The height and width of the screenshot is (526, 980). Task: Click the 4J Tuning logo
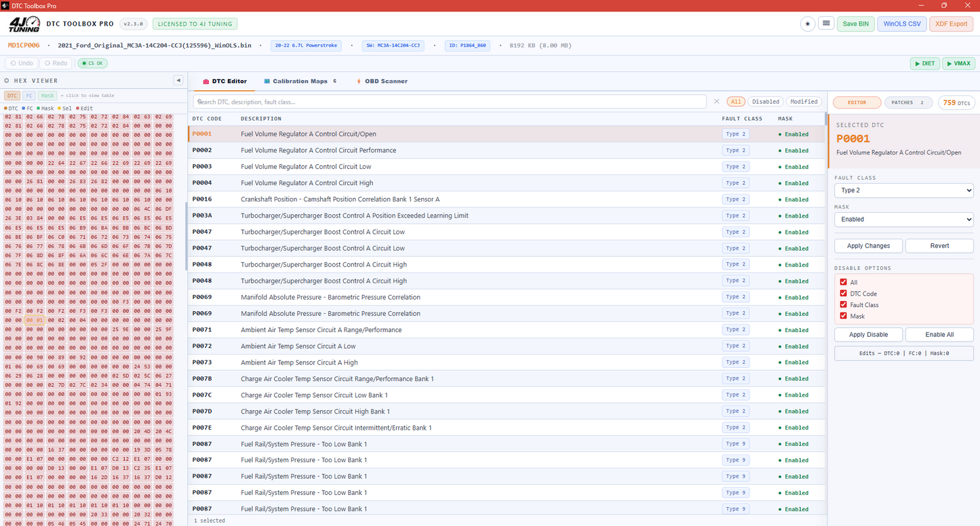click(x=24, y=24)
